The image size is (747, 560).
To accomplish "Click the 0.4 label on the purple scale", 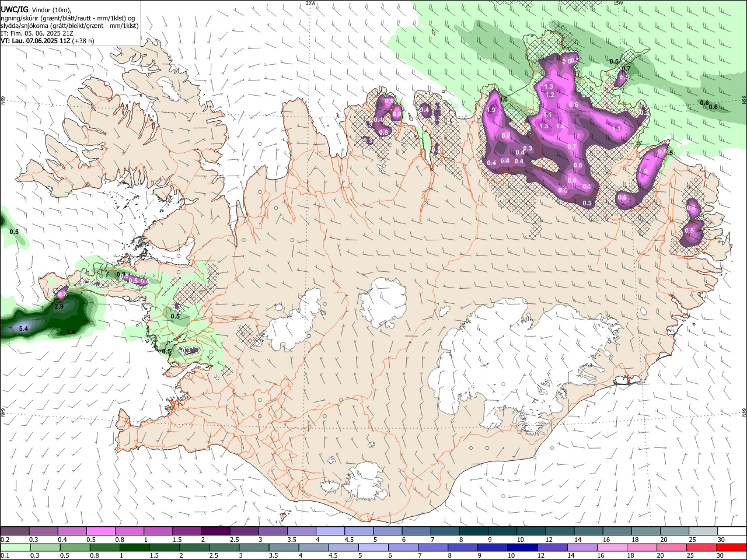I will (62, 540).
